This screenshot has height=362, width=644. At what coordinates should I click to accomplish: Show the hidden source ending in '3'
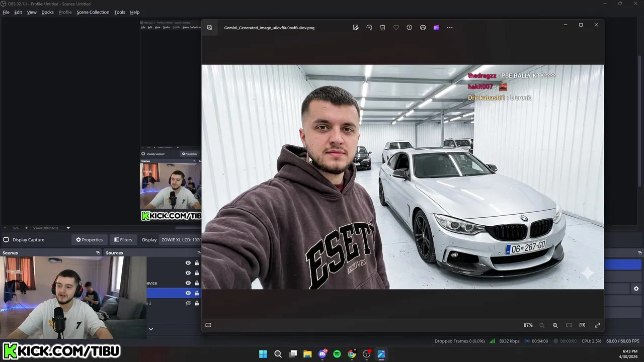pyautogui.click(x=188, y=303)
